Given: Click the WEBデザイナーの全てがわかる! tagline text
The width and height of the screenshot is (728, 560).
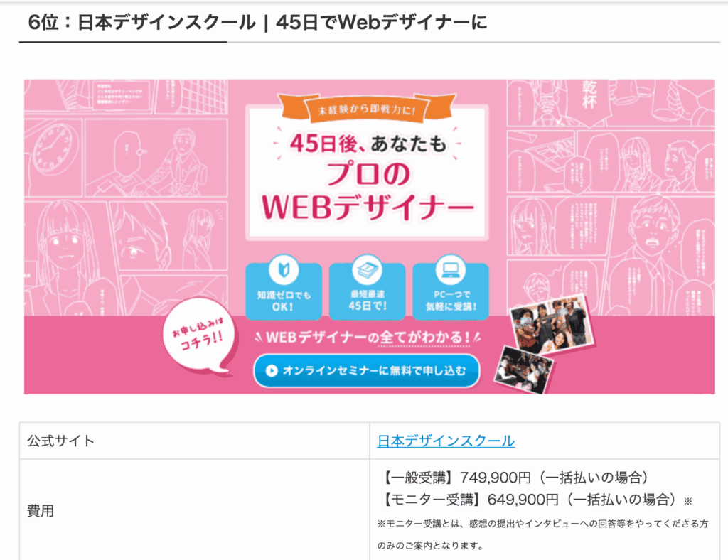Looking at the screenshot, I should point(368,338).
